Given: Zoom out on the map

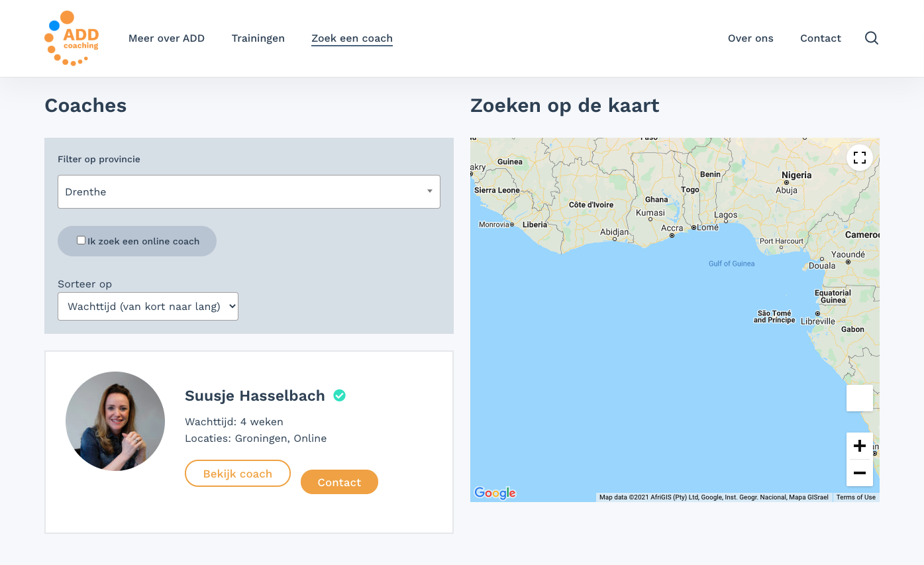Looking at the screenshot, I should [x=860, y=473].
